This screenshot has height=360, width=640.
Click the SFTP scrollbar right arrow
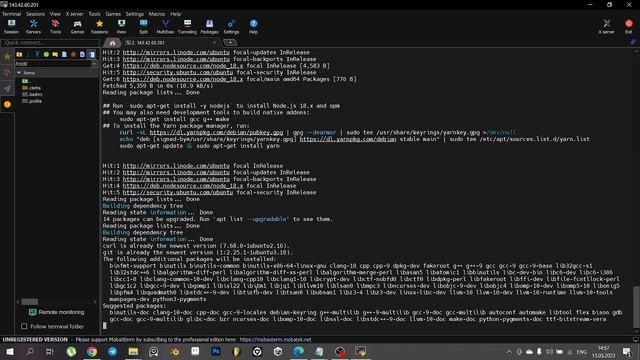95,302
